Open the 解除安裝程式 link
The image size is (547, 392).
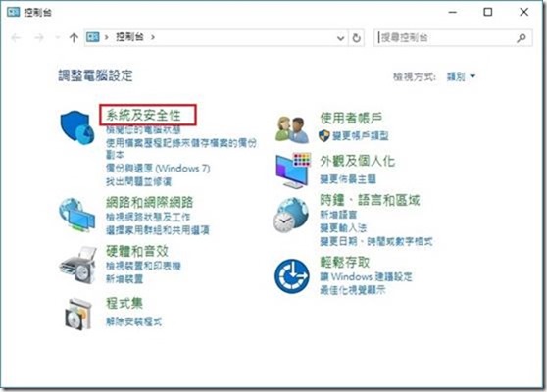pos(134,321)
